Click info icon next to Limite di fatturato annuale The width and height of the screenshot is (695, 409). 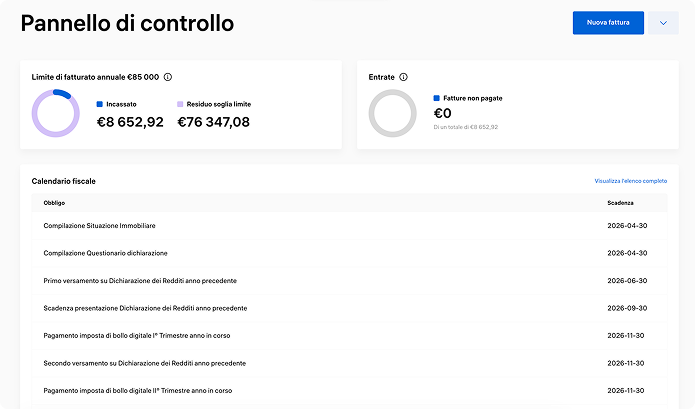click(168, 77)
